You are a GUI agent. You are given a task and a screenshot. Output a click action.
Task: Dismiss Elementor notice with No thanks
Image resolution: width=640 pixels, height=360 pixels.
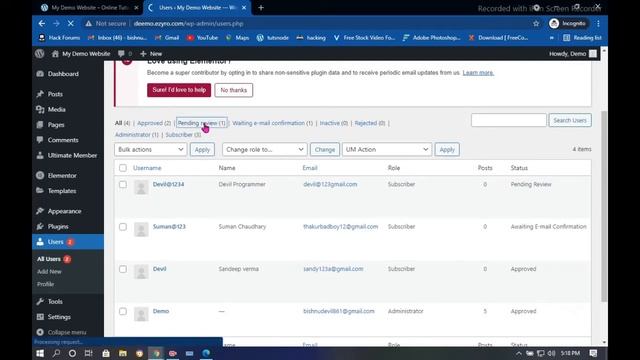[x=233, y=90]
